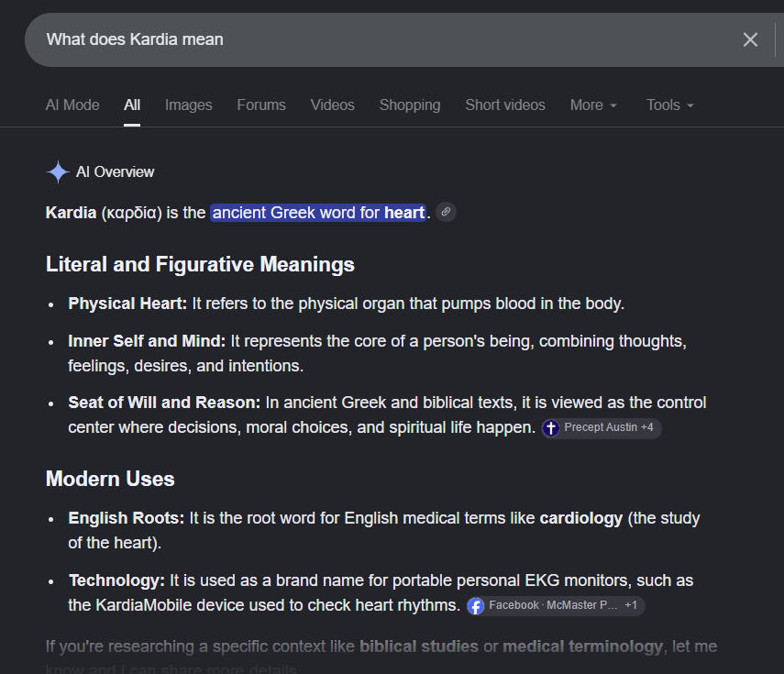Switch to the Images tab

(x=189, y=105)
